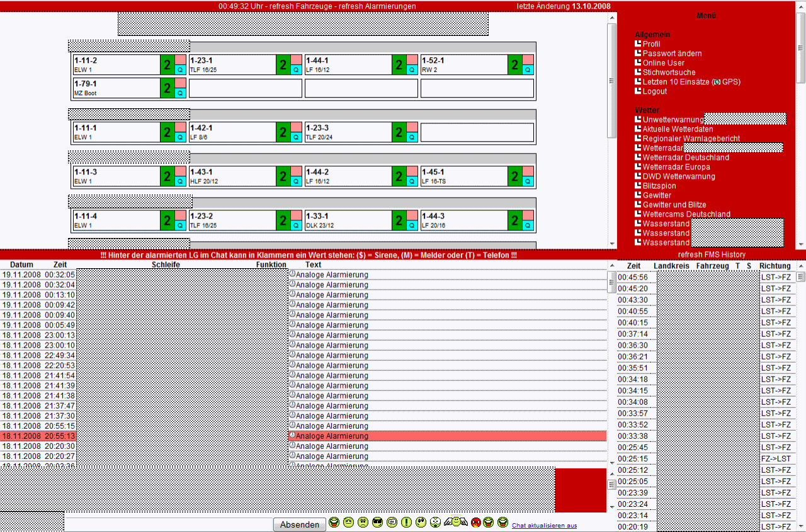
Task: Open Wetterradar Deutschland link
Action: tap(686, 157)
